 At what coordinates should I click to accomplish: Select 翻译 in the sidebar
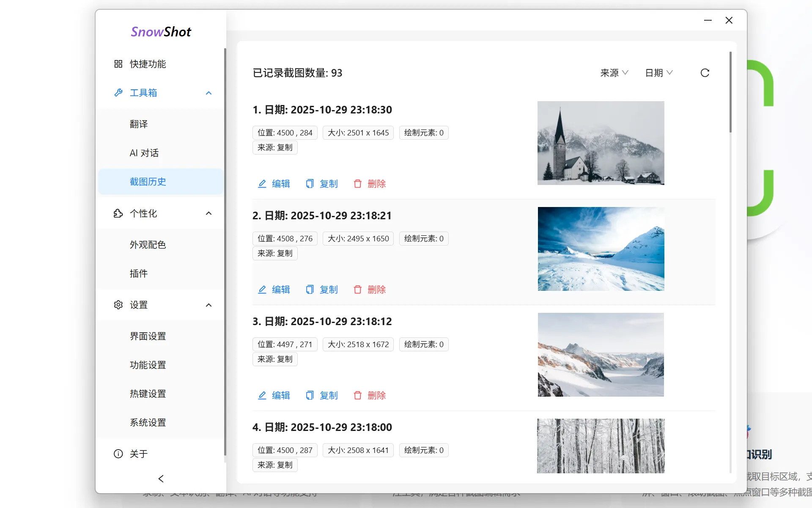pos(139,124)
